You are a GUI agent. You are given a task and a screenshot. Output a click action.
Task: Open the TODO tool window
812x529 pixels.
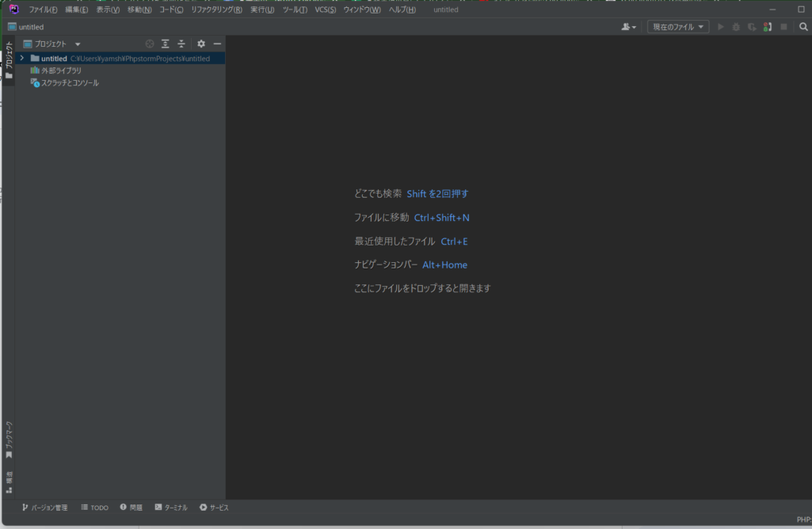[x=95, y=508]
